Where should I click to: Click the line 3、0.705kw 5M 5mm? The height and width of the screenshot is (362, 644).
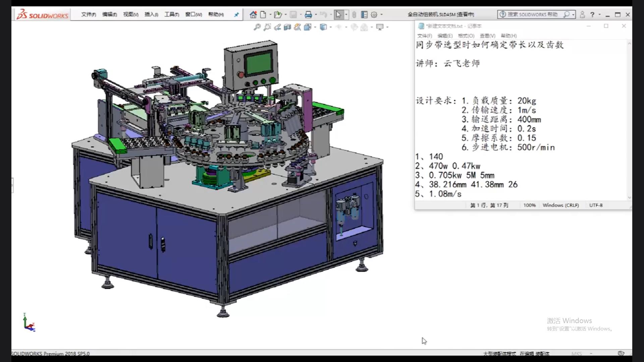click(x=455, y=175)
